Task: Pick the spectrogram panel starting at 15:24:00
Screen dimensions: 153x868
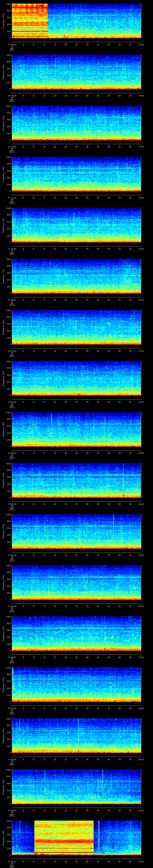Action: (77, 531)
